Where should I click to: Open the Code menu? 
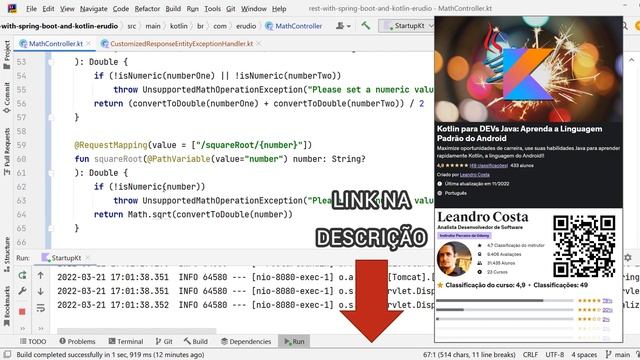coord(120,9)
